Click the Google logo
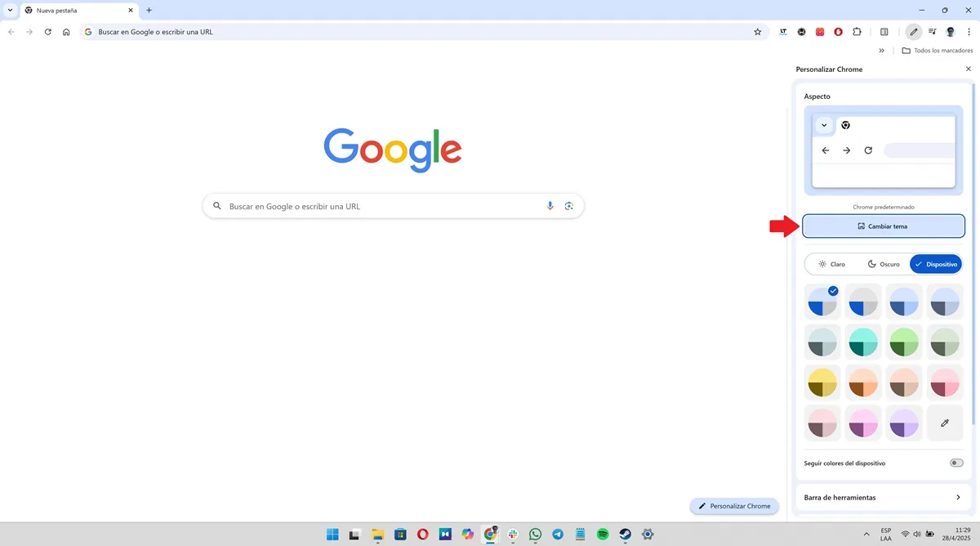Image resolution: width=980 pixels, height=546 pixels. [x=393, y=150]
